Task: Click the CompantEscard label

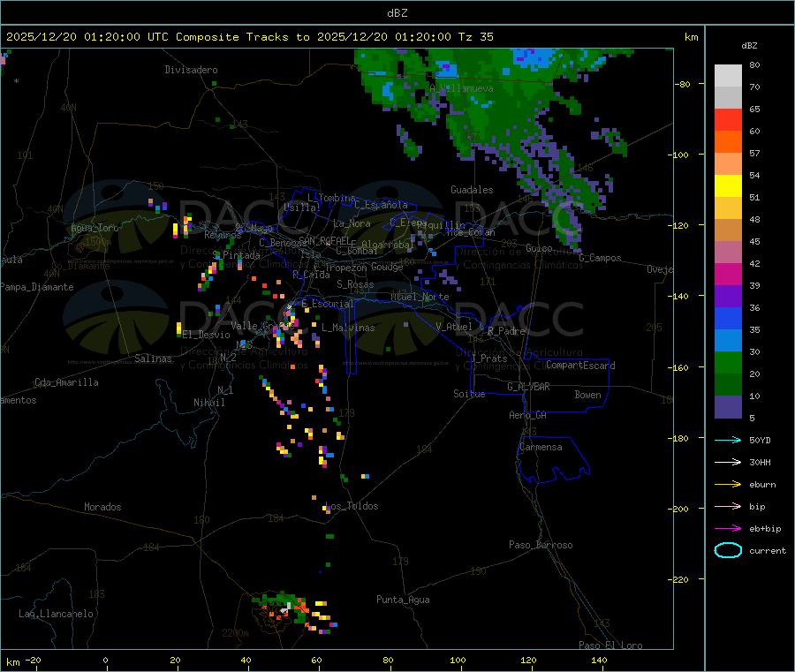Action: (580, 365)
